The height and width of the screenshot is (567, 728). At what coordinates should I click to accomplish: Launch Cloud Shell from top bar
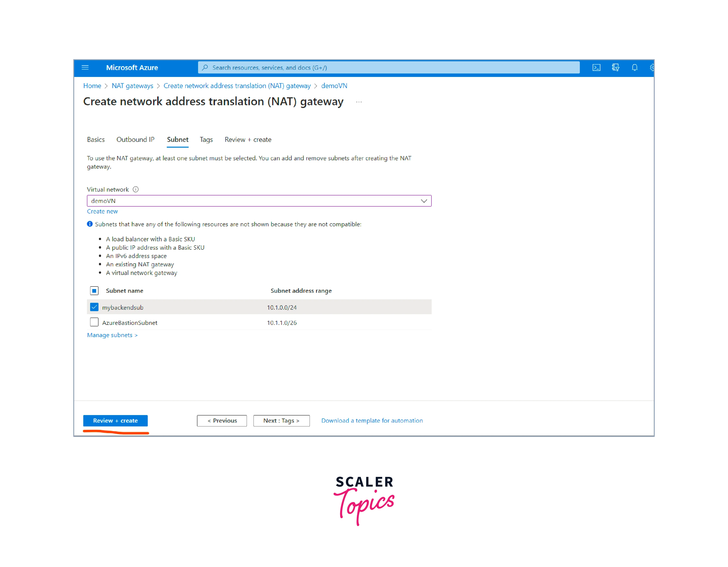click(596, 68)
